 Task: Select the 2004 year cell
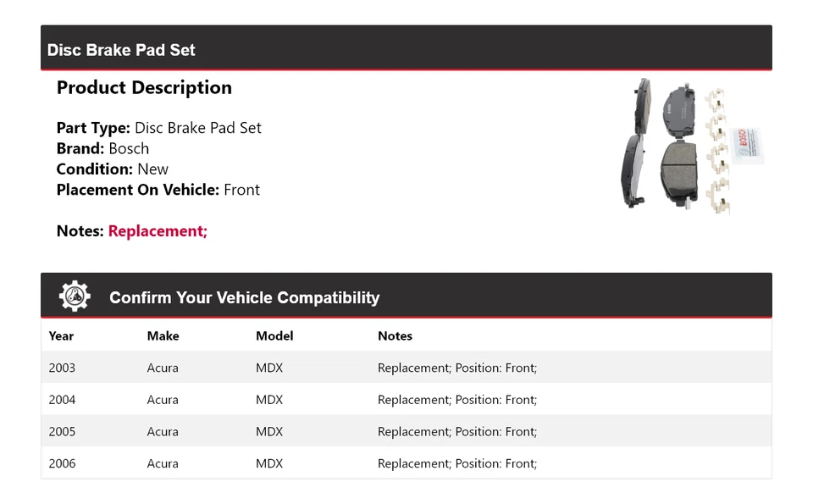pos(62,400)
